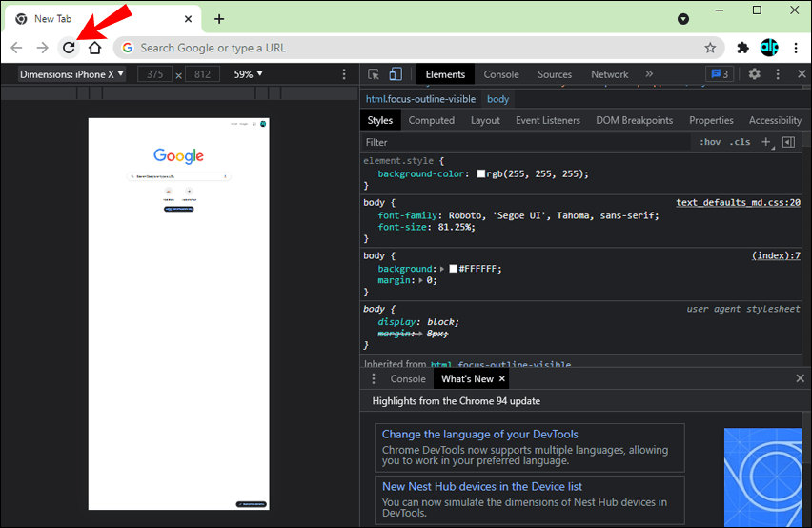Open the Event Listeners tab
The width and height of the screenshot is (812, 528).
[x=548, y=120]
